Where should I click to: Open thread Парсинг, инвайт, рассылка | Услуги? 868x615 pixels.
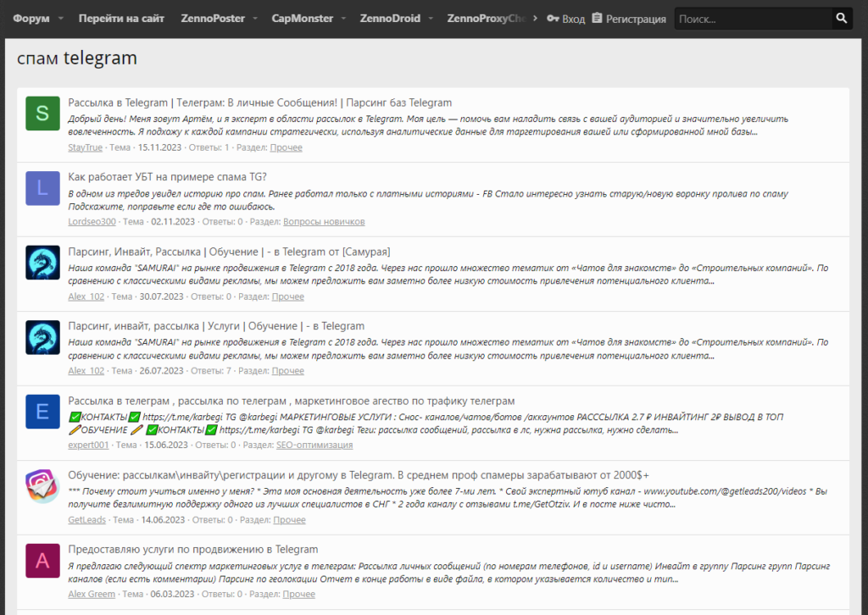pos(216,326)
